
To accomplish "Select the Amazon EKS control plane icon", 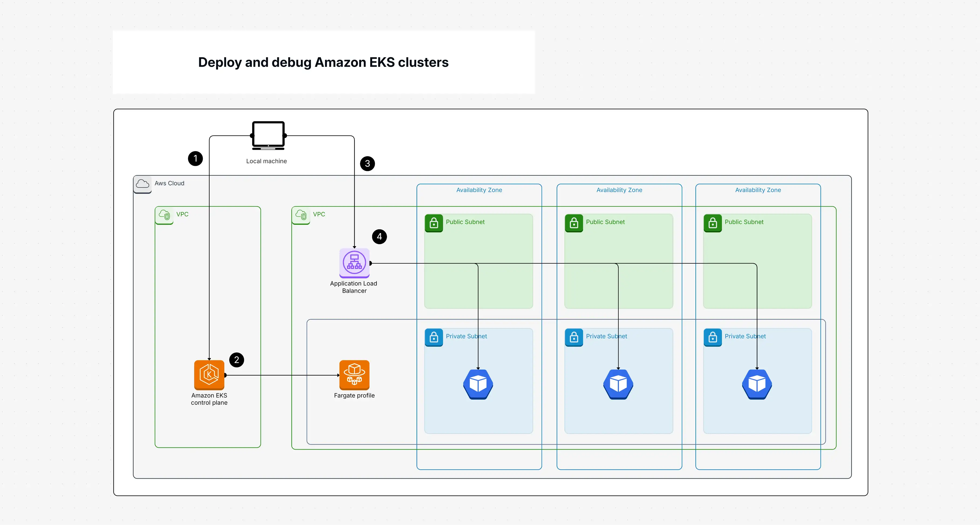I will point(209,375).
